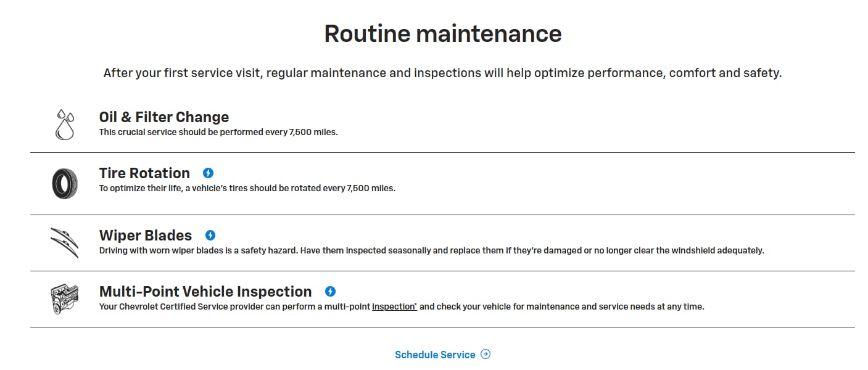
Task: Click the worn wiper blades safety description
Action: coord(431,250)
